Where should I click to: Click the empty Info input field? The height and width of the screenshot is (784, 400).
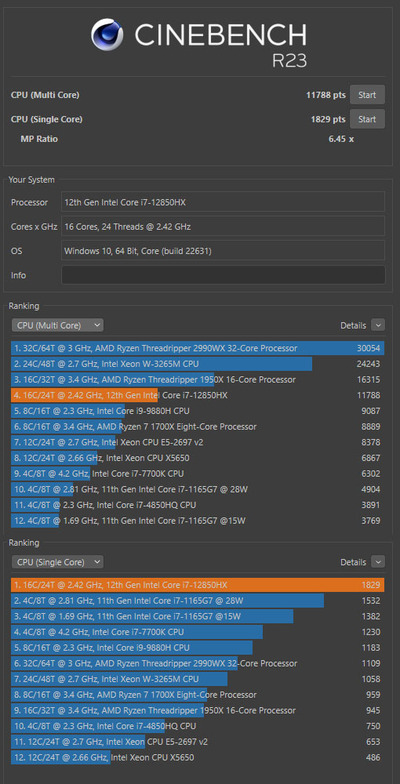(223, 275)
